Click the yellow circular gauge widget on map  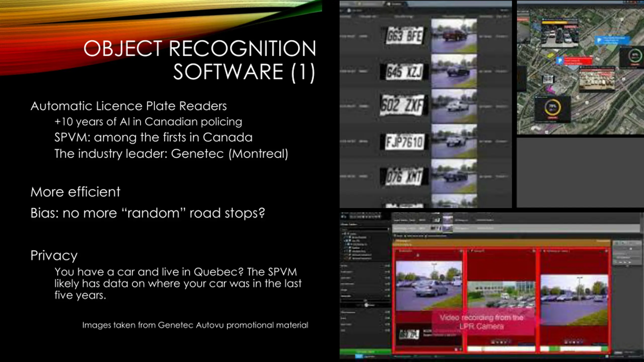pyautogui.click(x=552, y=107)
